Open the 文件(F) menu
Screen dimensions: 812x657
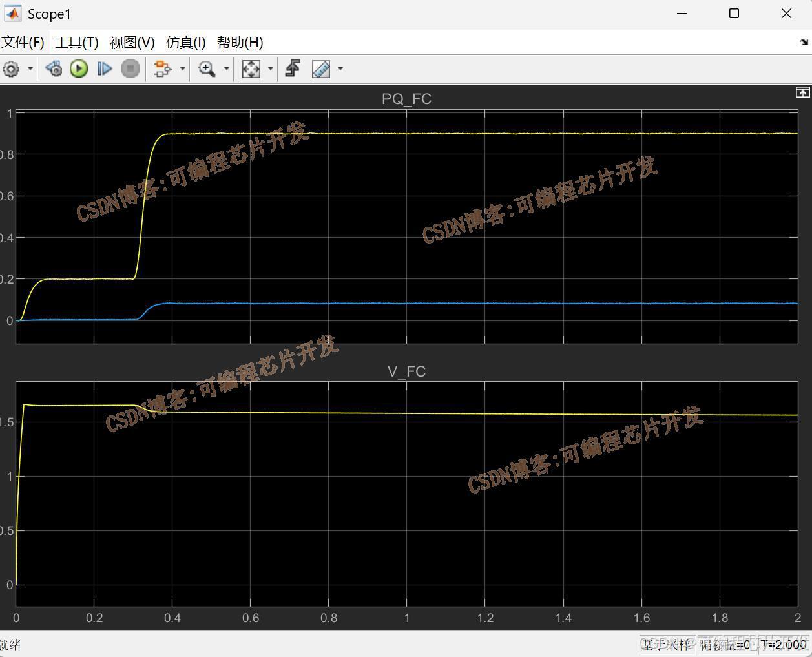pos(23,43)
